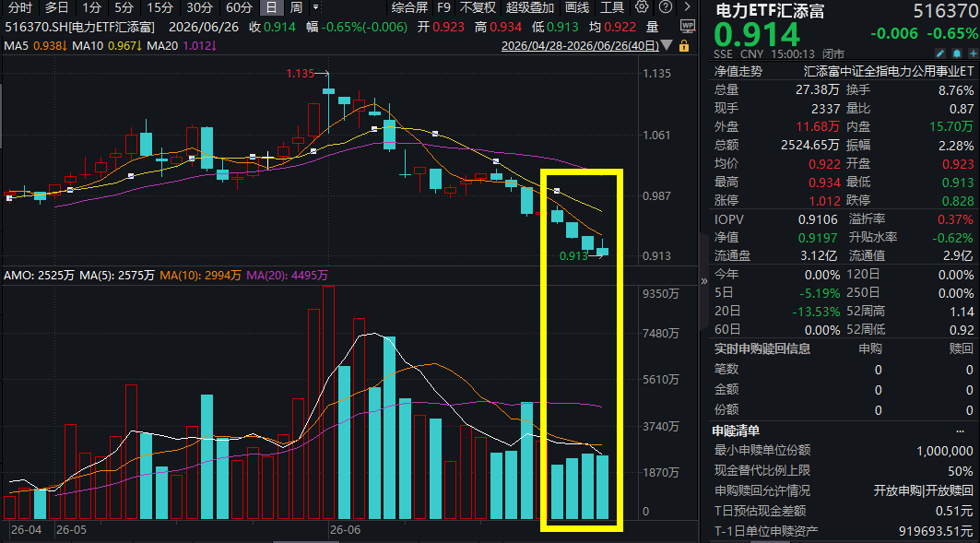Toggle the 量 volume indicator
This screenshot has width=980, height=543.
pos(653,27)
